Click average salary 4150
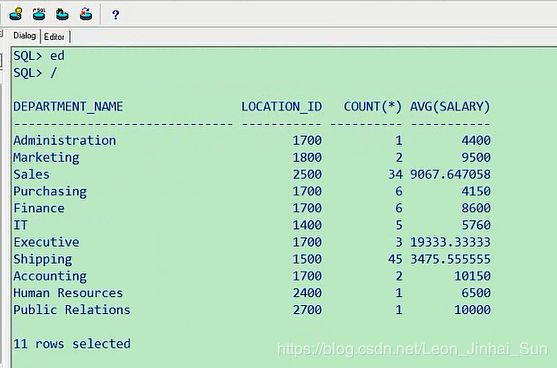 coord(476,191)
